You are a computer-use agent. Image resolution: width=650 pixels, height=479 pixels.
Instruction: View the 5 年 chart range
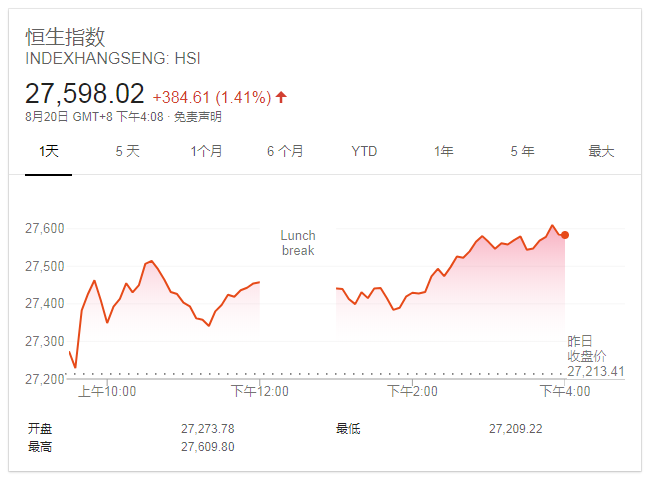coord(522,151)
